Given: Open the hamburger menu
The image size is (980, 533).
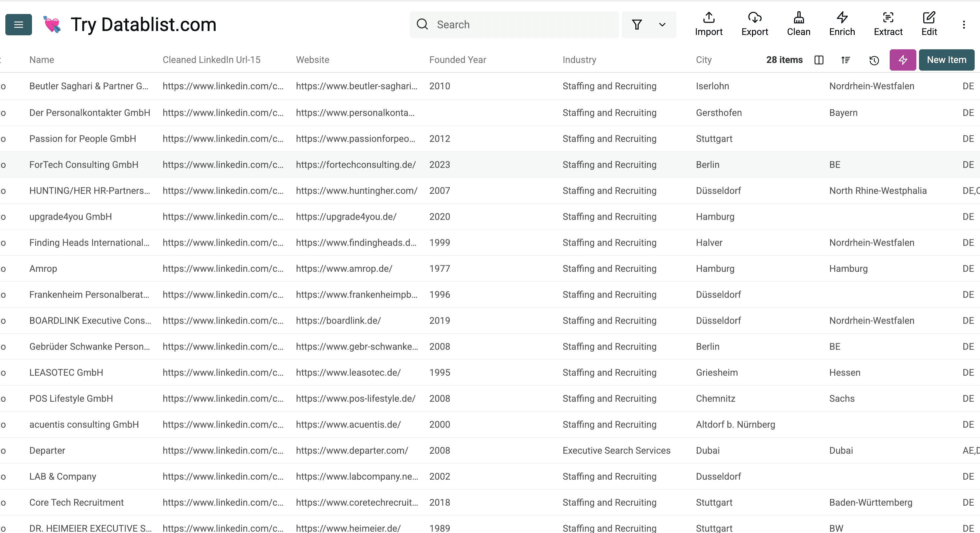Looking at the screenshot, I should [18, 24].
